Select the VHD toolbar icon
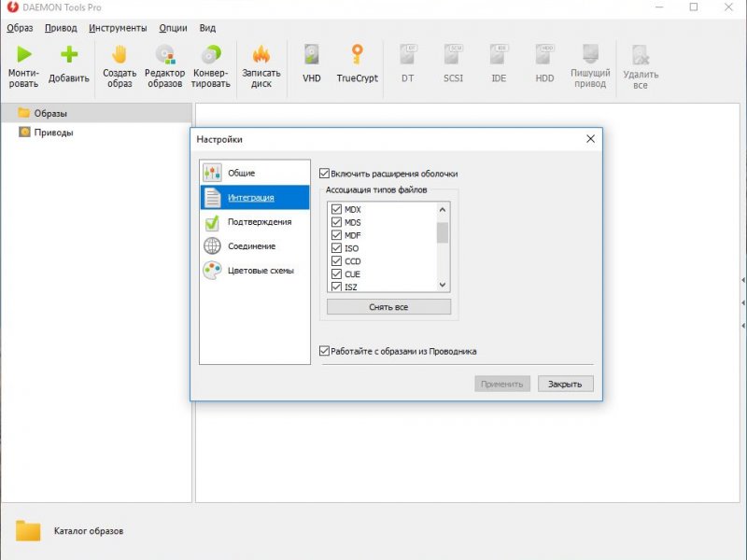 (312, 54)
